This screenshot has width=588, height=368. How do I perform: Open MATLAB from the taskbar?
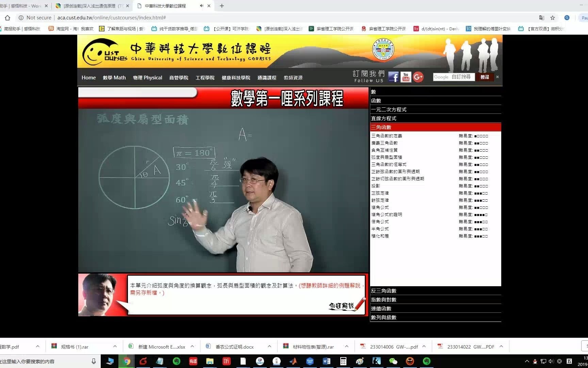pos(293,361)
